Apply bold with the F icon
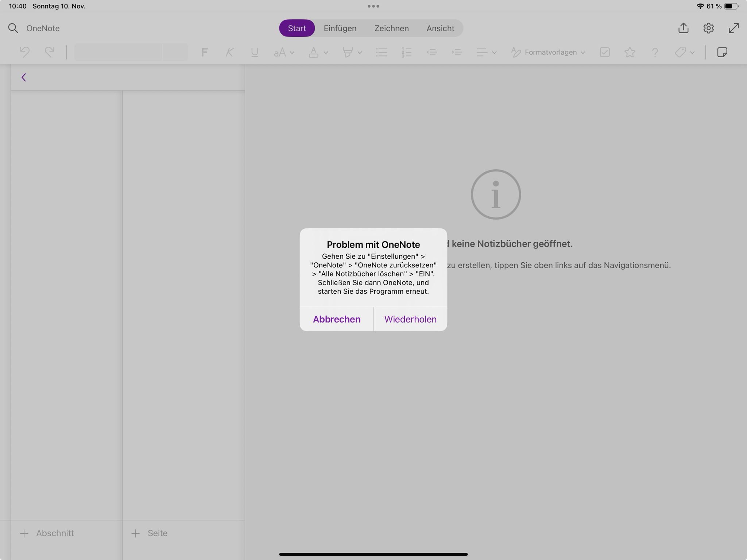 [204, 52]
